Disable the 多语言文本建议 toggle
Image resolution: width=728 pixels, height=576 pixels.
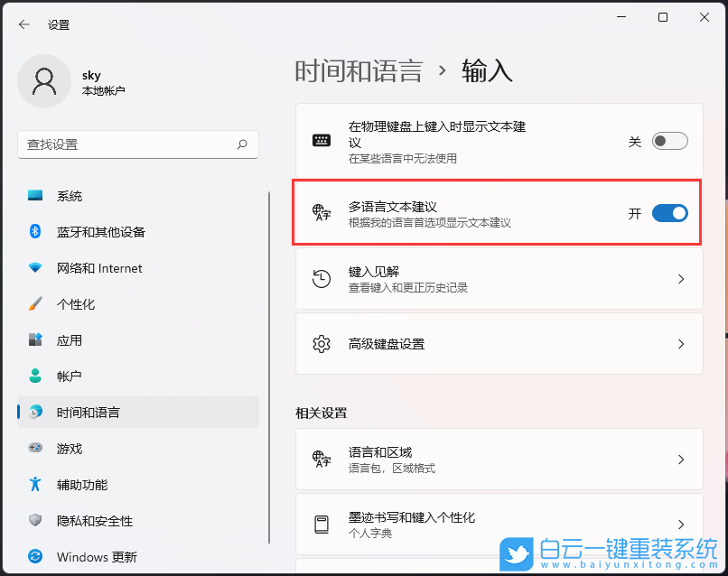(669, 213)
